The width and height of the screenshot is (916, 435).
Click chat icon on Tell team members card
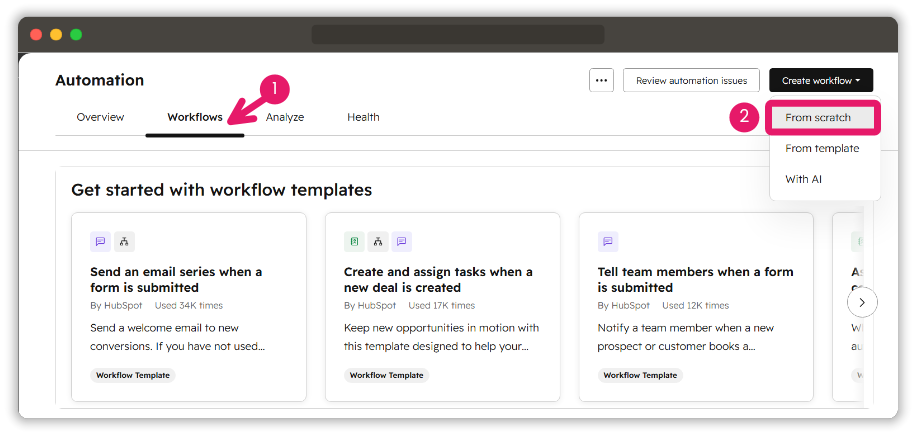coord(608,241)
